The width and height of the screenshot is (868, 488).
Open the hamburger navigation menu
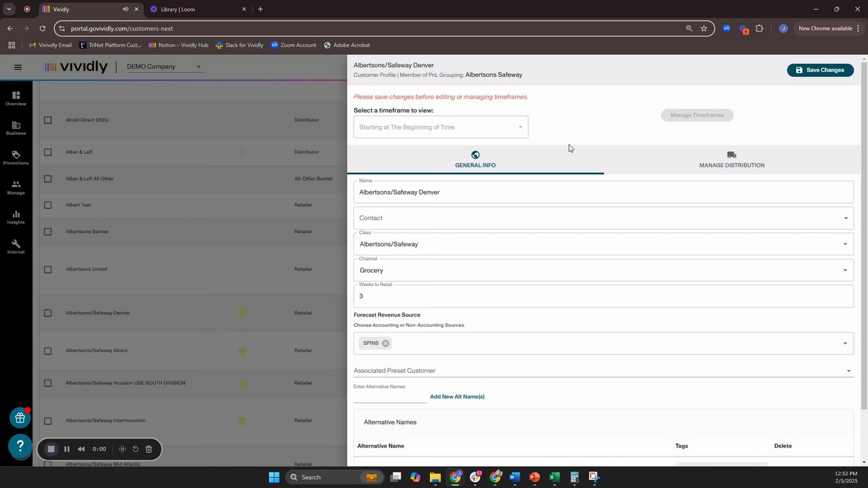point(18,67)
